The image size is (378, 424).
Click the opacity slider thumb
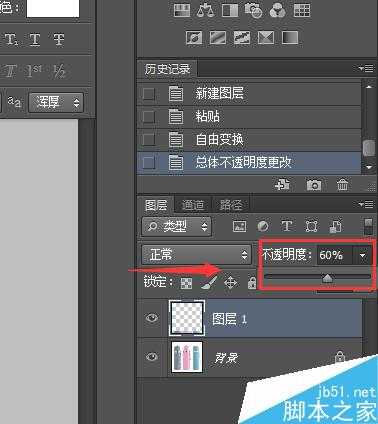[328, 278]
